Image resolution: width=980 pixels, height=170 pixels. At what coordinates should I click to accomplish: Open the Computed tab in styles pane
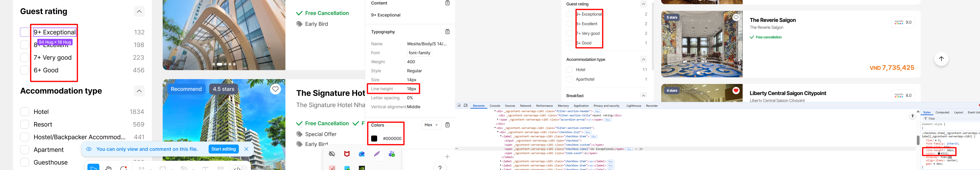[942, 112]
